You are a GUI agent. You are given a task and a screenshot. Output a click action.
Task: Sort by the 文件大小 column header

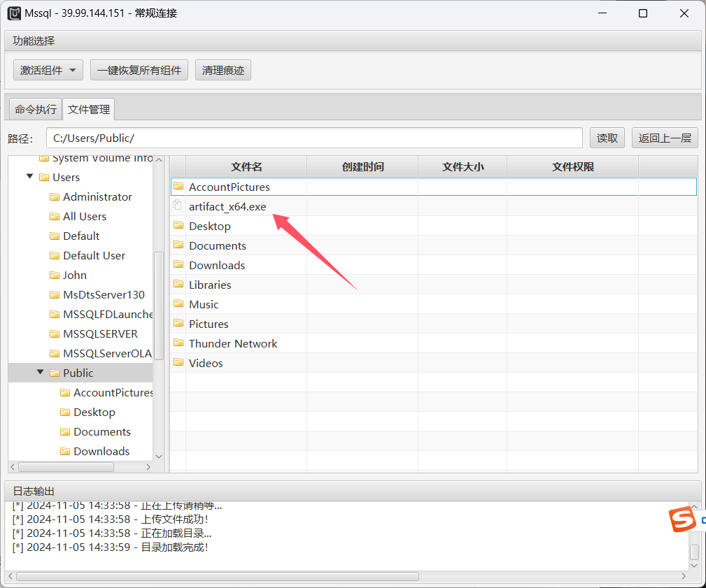tap(463, 167)
